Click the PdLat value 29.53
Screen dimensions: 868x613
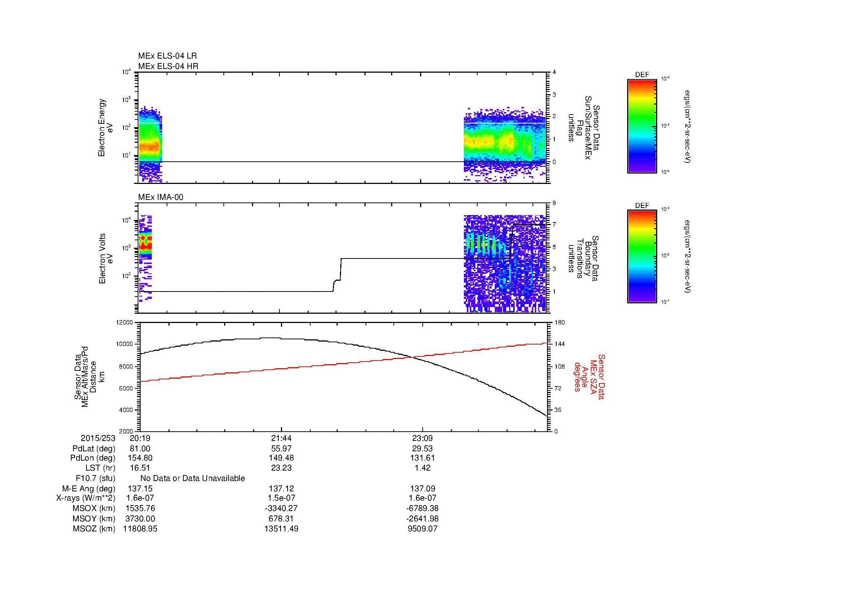click(422, 449)
